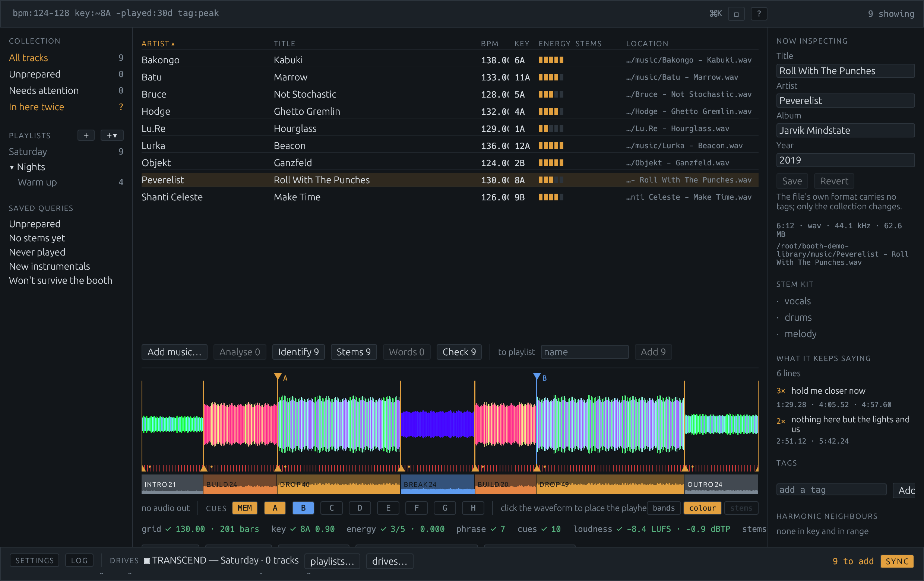
Task: Trigger hot cue B button
Action: coord(303,508)
